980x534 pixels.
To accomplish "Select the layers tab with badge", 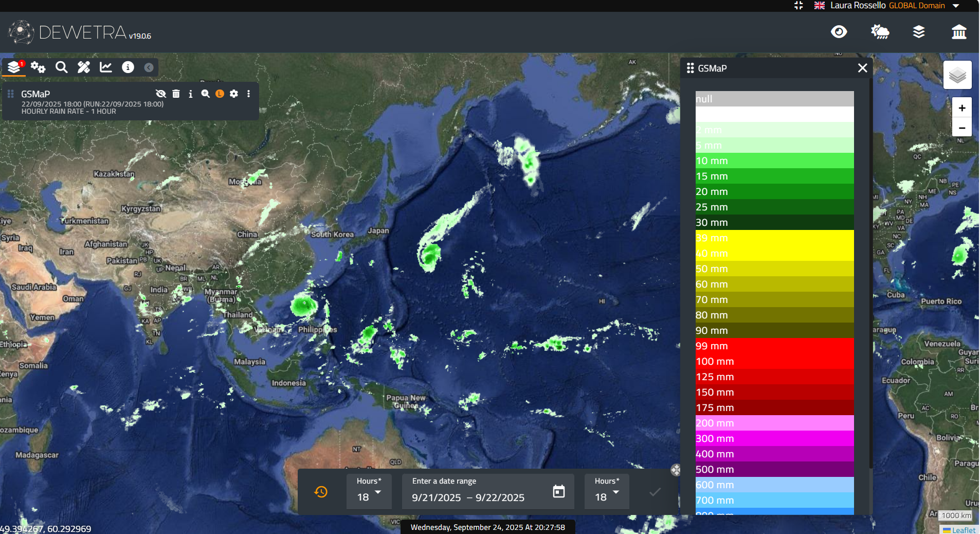I will pos(14,67).
